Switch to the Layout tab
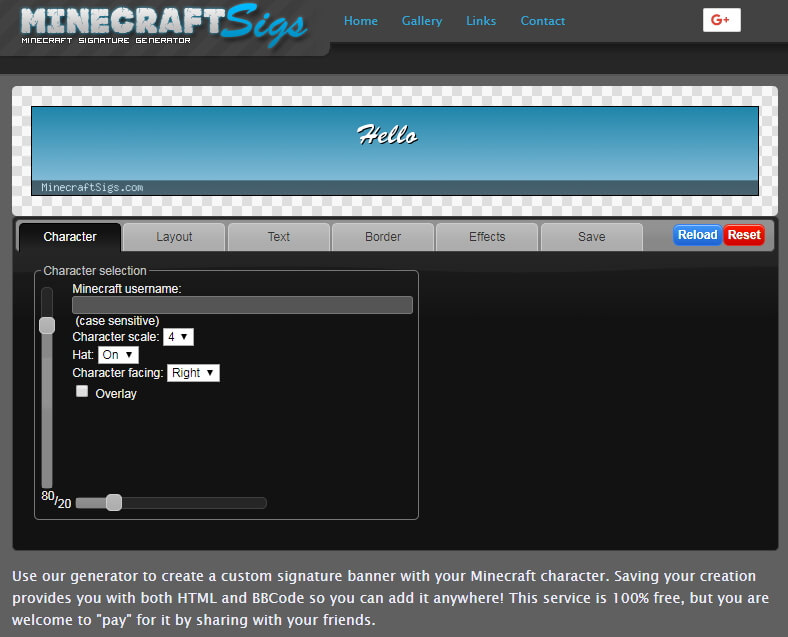This screenshot has height=637, width=788. 174,237
